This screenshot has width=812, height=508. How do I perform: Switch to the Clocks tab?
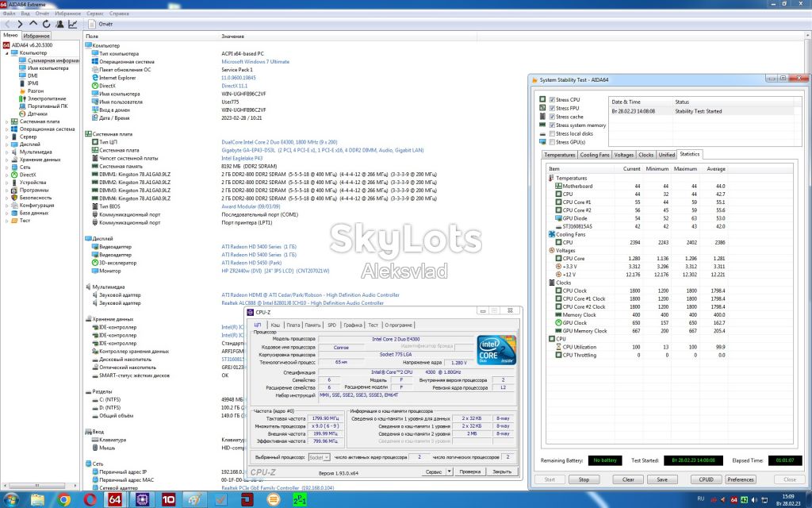(x=645, y=155)
